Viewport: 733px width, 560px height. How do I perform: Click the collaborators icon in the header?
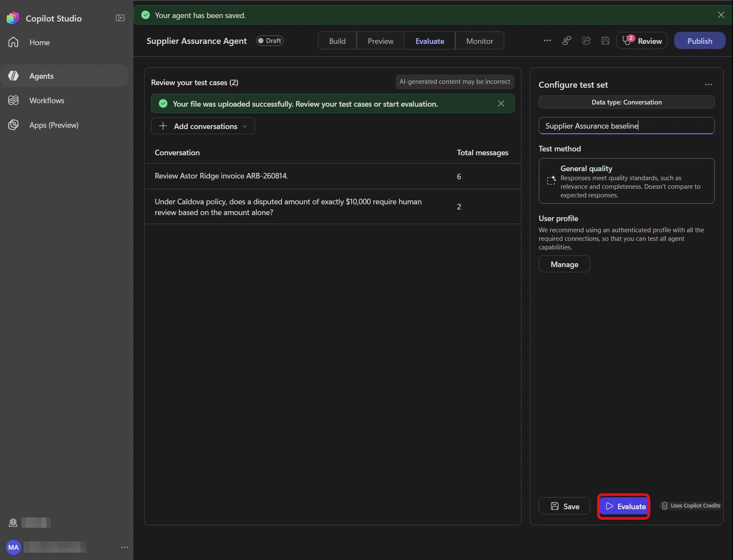point(567,40)
